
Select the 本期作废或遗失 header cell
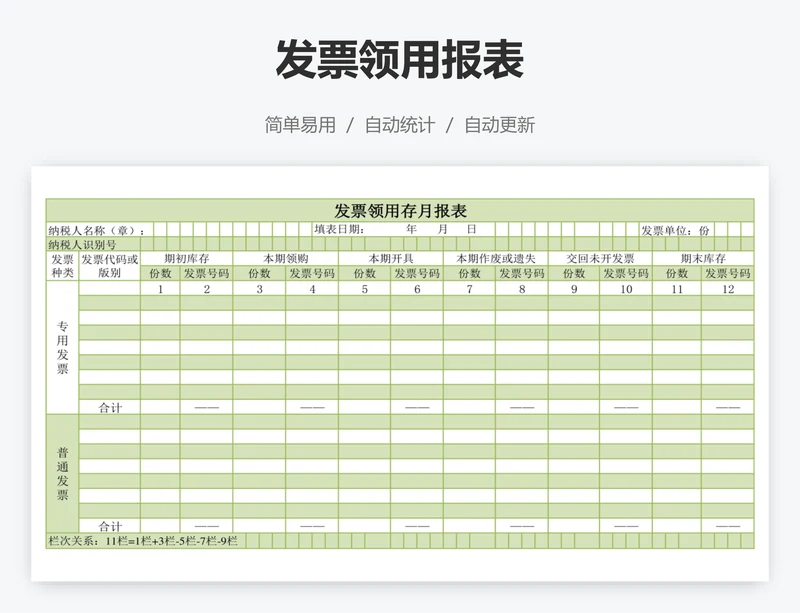click(x=496, y=258)
